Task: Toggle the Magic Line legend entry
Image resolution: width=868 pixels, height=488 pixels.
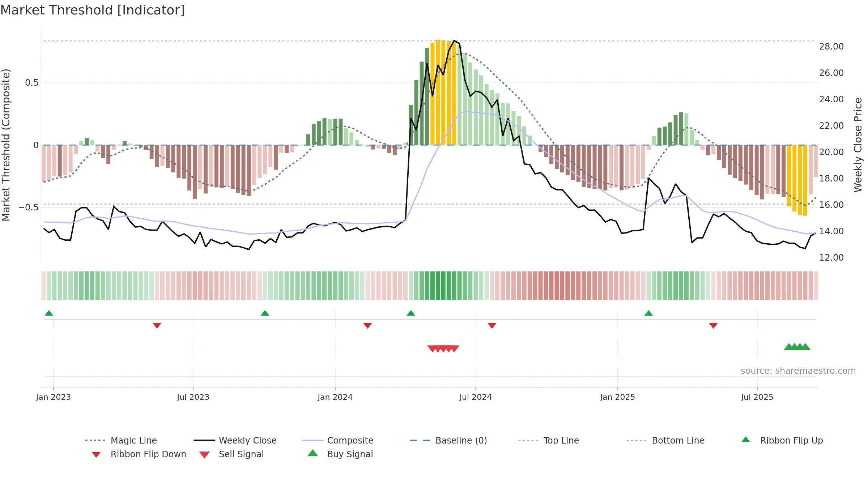Action: pos(121,440)
